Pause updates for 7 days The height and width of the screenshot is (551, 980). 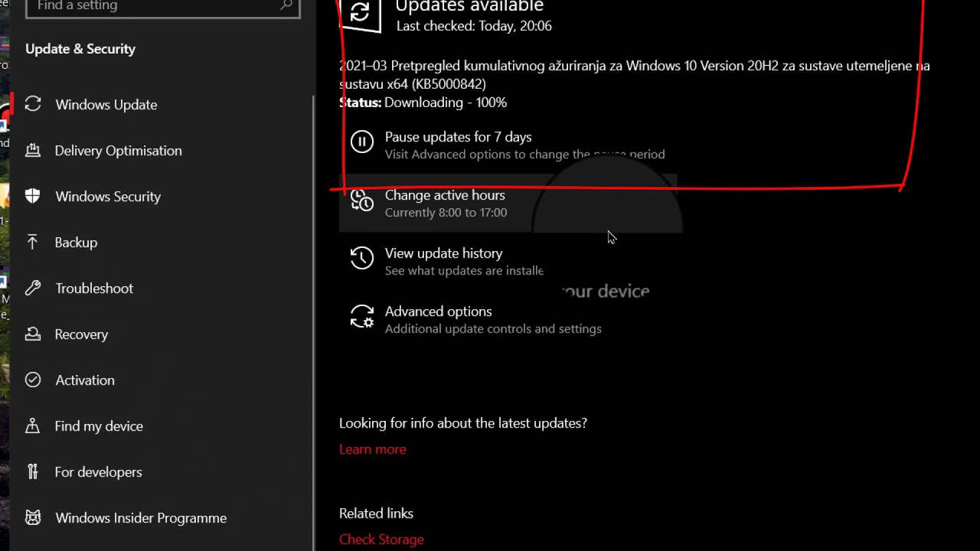[x=509, y=145]
